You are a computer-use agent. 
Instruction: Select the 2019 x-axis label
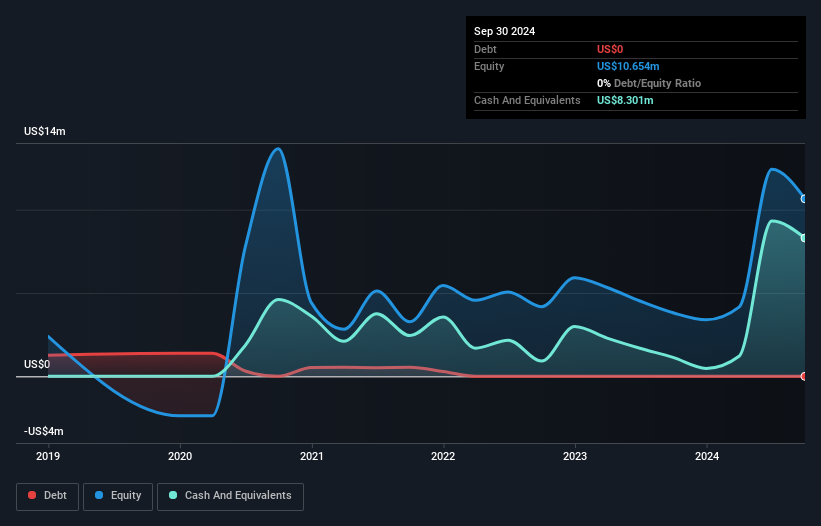point(48,456)
